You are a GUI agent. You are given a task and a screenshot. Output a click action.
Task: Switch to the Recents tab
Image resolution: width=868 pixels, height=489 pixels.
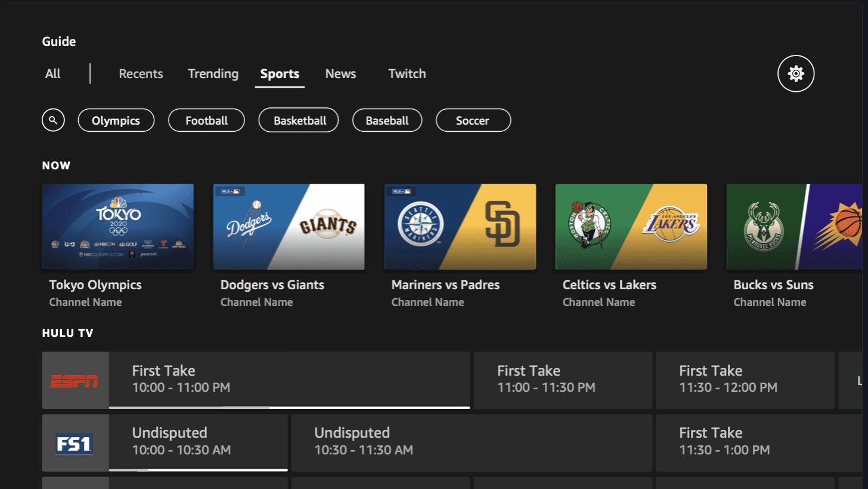pos(141,74)
